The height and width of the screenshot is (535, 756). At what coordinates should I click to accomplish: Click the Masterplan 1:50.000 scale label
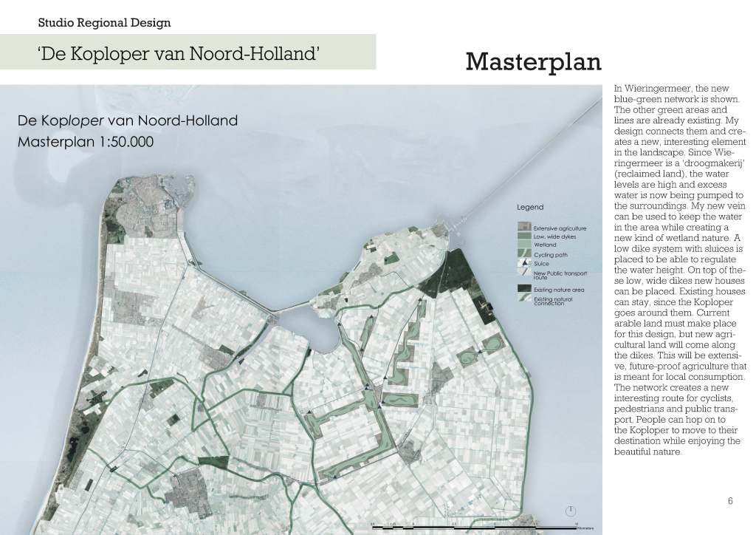coord(85,142)
